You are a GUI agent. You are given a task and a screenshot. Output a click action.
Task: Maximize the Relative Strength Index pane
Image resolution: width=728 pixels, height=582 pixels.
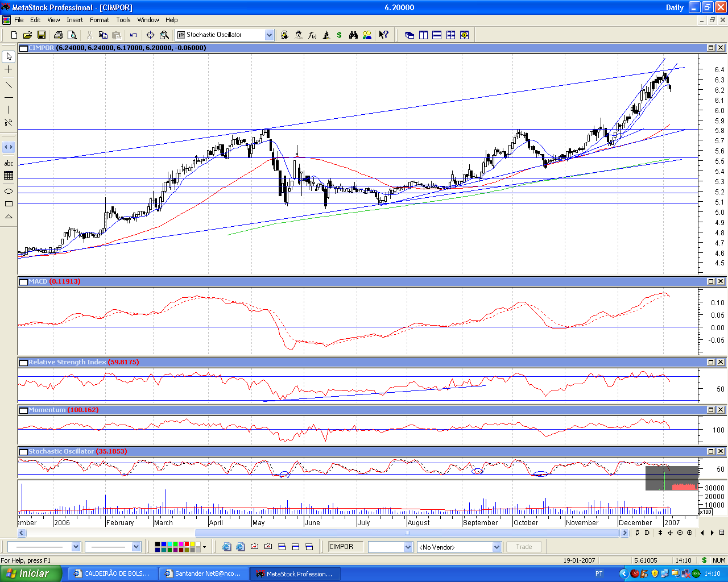coord(710,362)
